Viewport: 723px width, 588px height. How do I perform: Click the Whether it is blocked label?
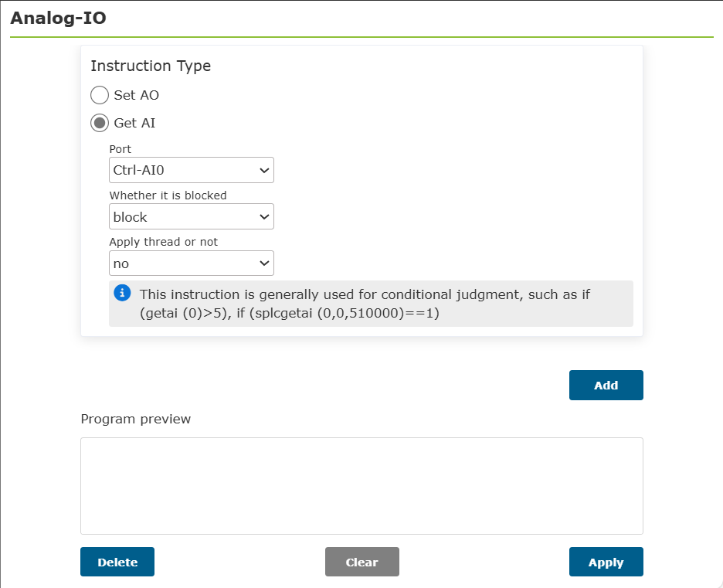(168, 195)
